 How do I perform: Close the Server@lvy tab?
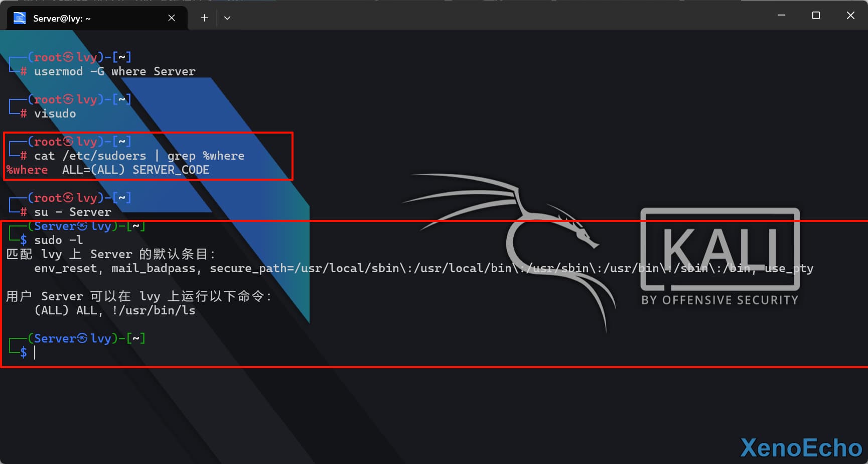click(x=172, y=18)
